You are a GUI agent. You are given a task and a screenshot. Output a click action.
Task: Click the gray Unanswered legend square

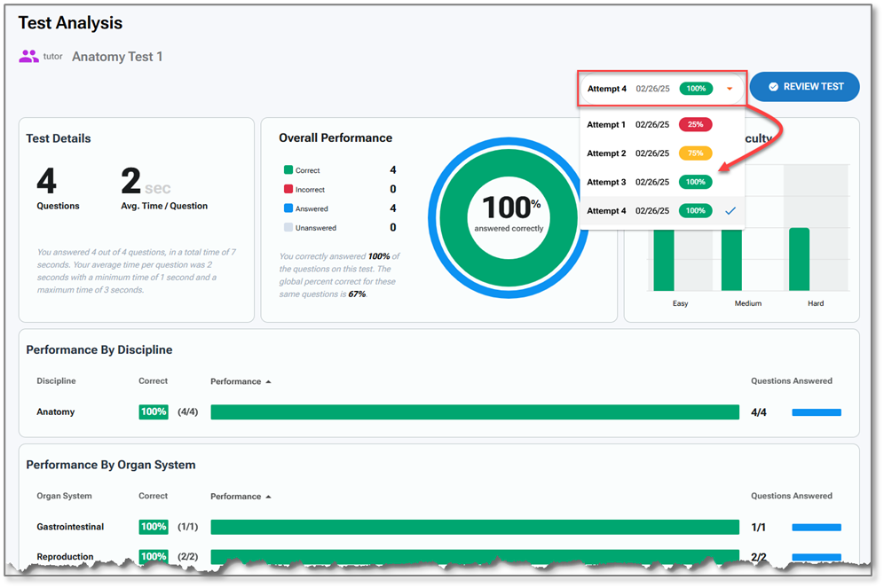[288, 228]
